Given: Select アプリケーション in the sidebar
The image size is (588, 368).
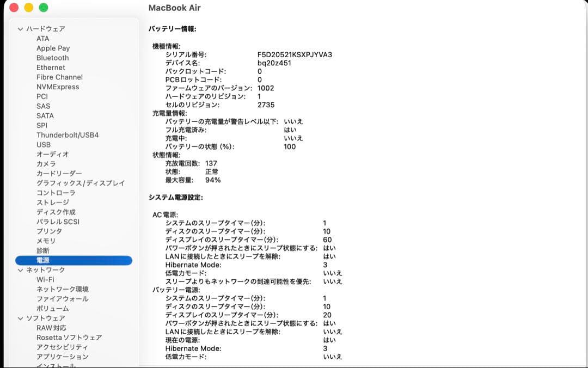Looking at the screenshot, I should point(62,357).
